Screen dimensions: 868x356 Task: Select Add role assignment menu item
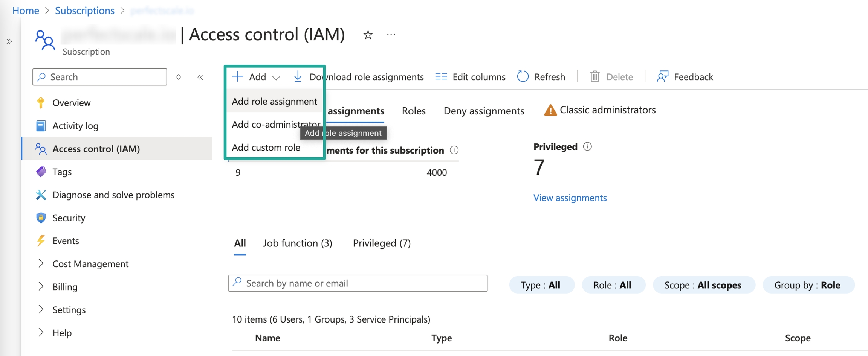pyautogui.click(x=274, y=101)
